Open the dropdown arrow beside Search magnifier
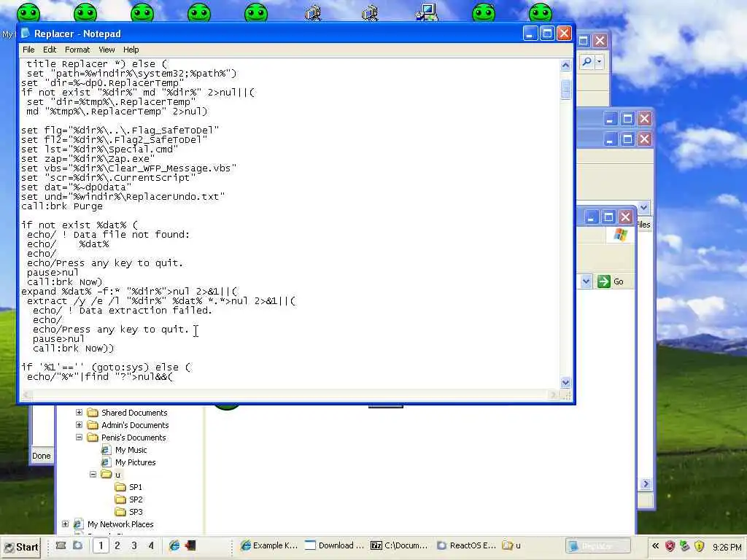The height and width of the screenshot is (560, 747). 599,62
